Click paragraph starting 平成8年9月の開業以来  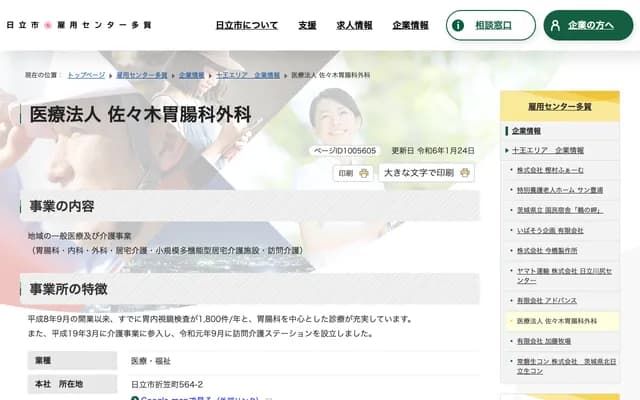click(221, 319)
